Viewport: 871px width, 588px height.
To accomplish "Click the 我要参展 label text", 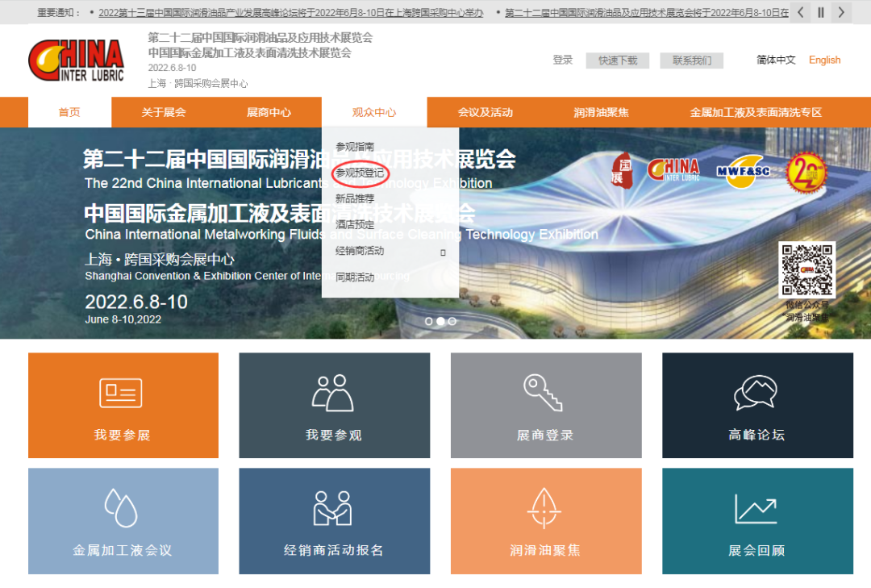I will (123, 435).
